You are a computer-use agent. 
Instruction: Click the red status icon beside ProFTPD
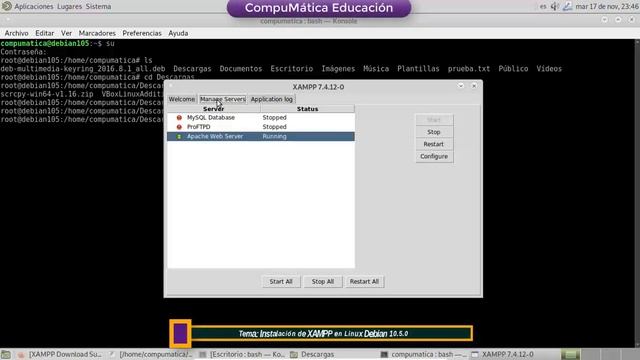179,127
